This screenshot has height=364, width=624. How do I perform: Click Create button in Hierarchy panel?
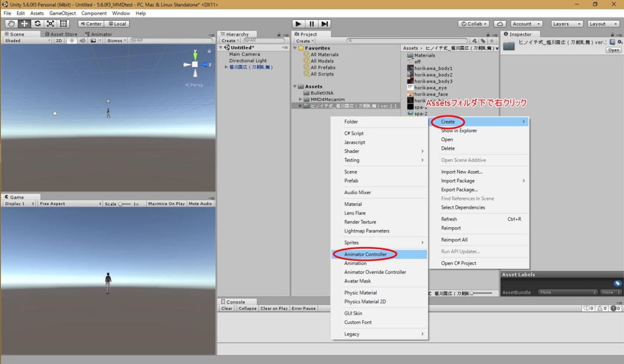point(230,41)
